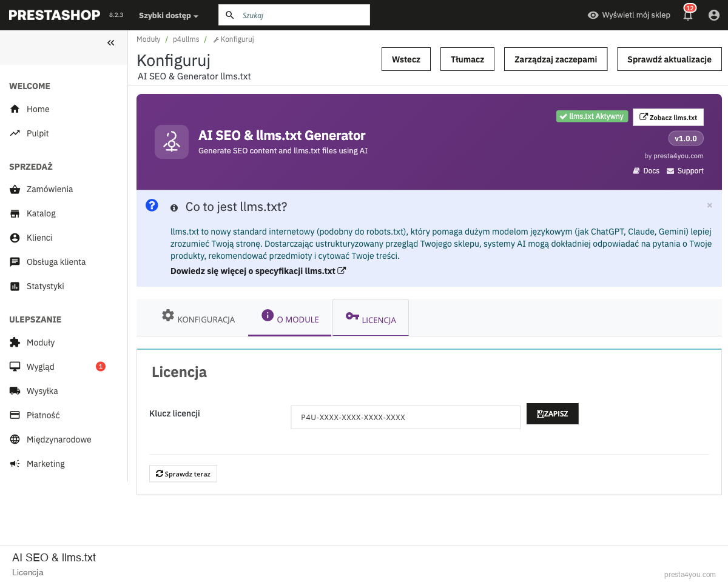
Task: Click the Międzynarodowe globe icon
Action: [x=15, y=439]
